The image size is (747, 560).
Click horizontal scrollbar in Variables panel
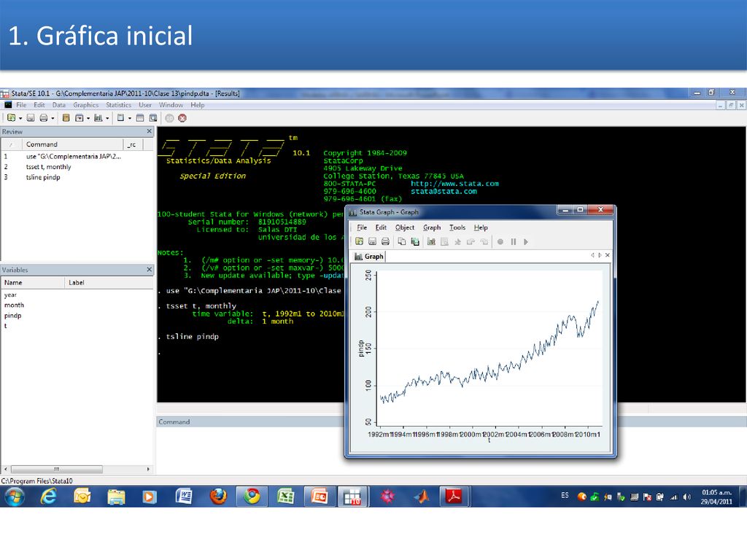click(x=57, y=469)
